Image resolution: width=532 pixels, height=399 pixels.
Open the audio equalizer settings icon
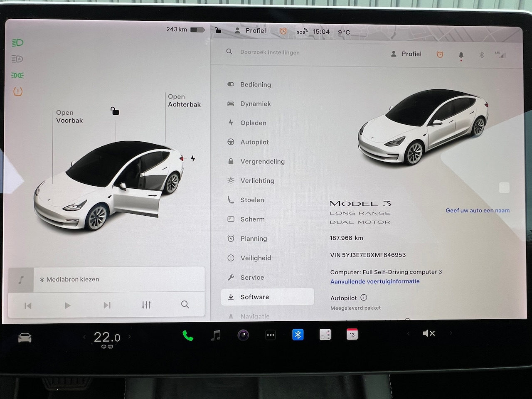tap(146, 305)
